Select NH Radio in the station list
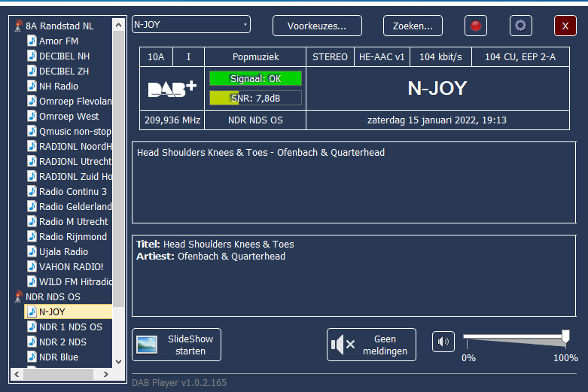 [x=59, y=87]
